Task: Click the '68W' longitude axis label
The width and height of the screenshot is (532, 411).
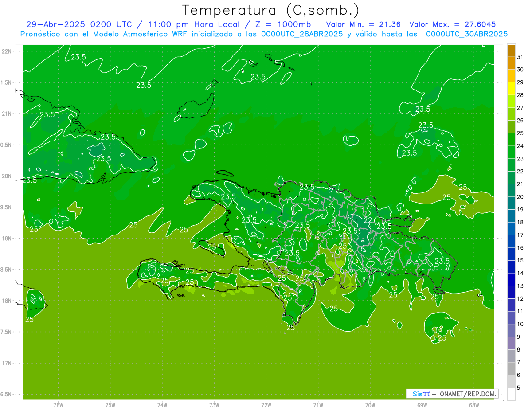Action: (x=474, y=405)
